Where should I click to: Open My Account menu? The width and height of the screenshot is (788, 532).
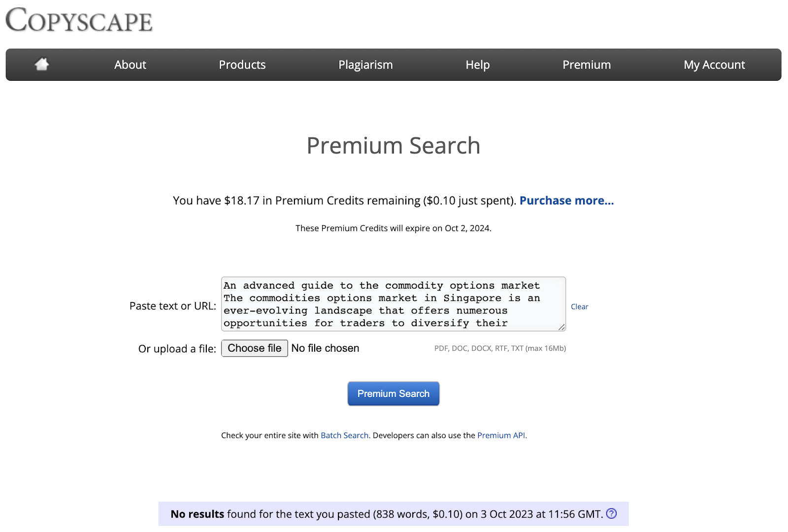coord(714,65)
